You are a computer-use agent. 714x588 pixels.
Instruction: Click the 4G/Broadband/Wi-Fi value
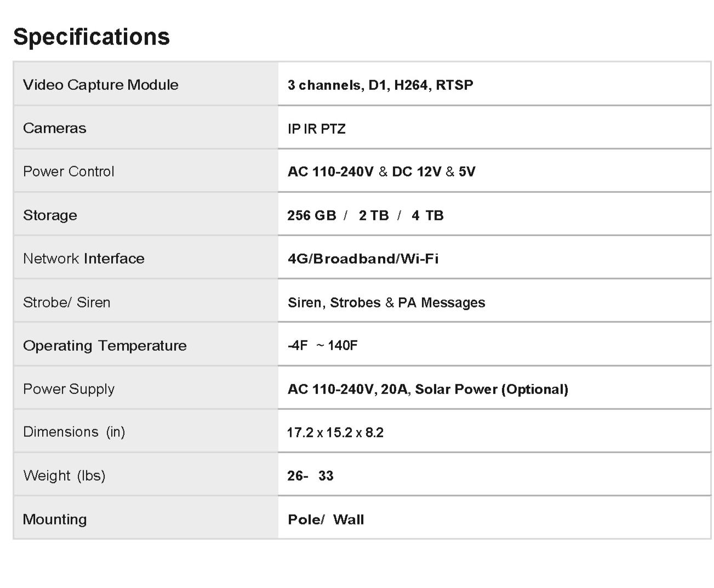tap(363, 259)
